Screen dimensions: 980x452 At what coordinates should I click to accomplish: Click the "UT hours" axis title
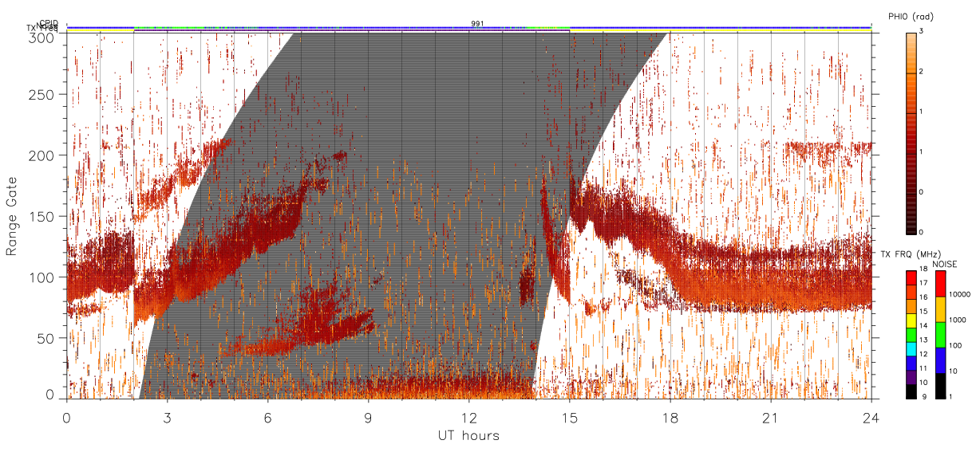tap(468, 435)
